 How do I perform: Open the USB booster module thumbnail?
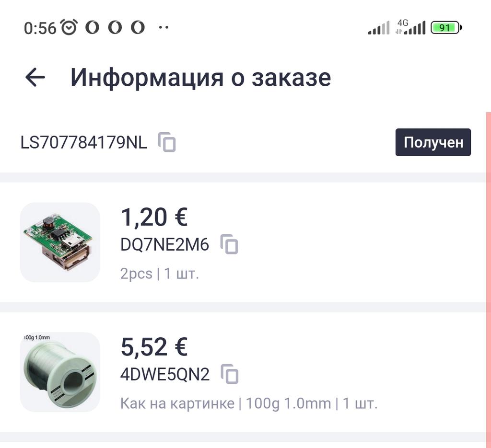(x=60, y=242)
